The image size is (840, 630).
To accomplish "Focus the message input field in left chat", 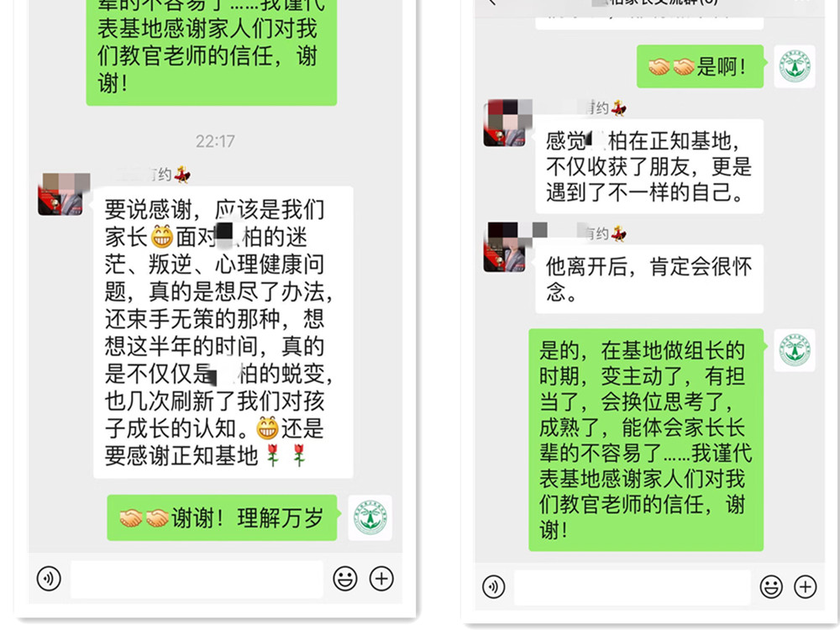I will click(197, 579).
